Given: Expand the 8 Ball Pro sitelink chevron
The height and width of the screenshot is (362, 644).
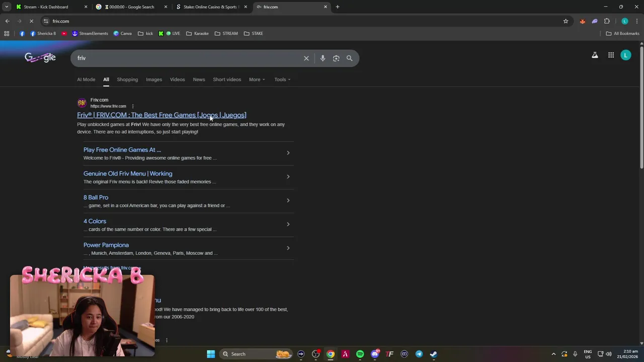Looking at the screenshot, I should [288, 200].
